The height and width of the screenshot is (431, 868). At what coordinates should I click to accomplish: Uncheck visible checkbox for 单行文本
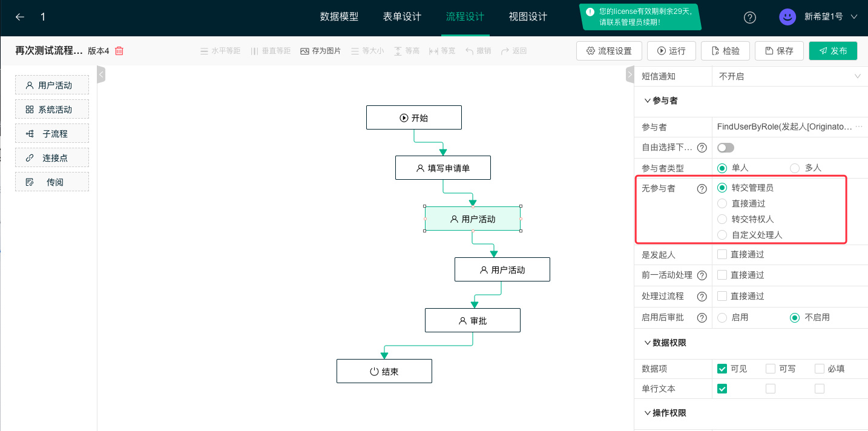tap(722, 389)
